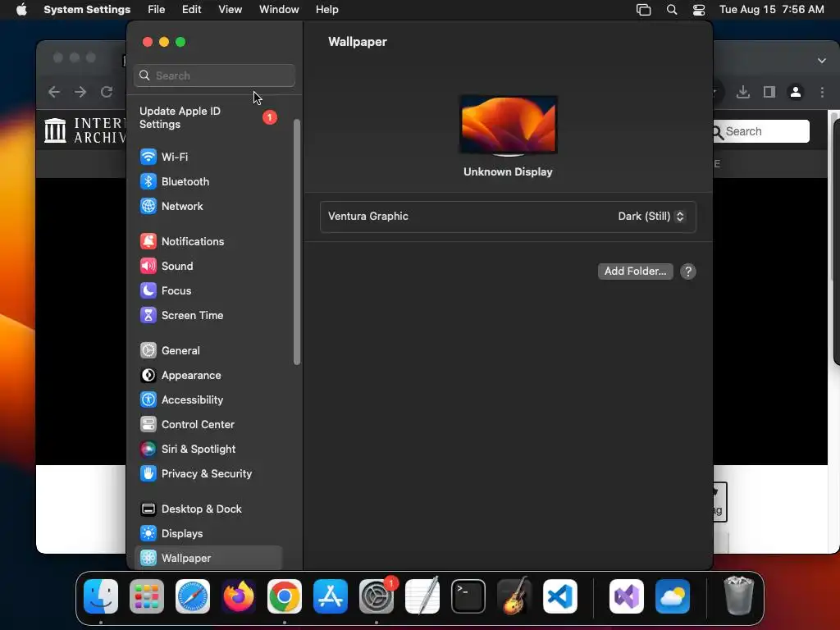
Task: Open Update Apple ID Settings
Action: (x=208, y=118)
